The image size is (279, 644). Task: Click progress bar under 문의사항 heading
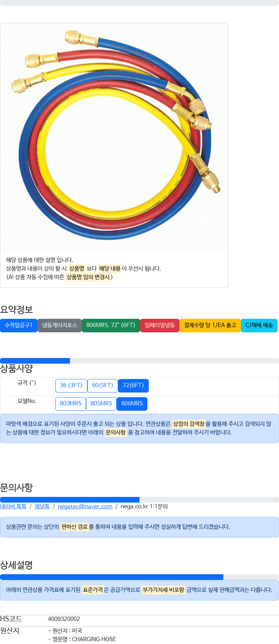click(x=139, y=500)
